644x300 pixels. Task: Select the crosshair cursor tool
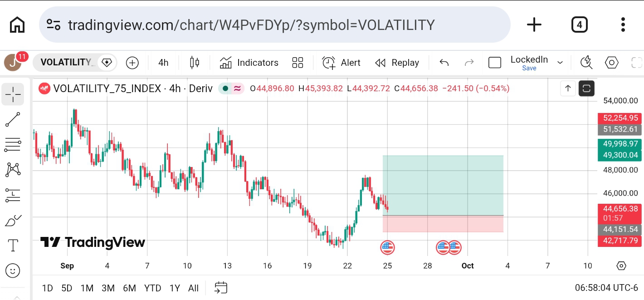[13, 94]
